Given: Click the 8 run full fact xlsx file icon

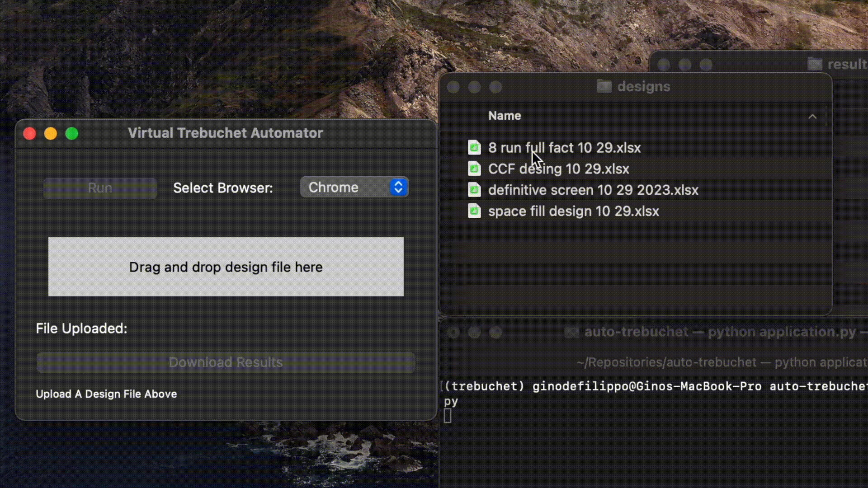Looking at the screenshot, I should pos(474,147).
